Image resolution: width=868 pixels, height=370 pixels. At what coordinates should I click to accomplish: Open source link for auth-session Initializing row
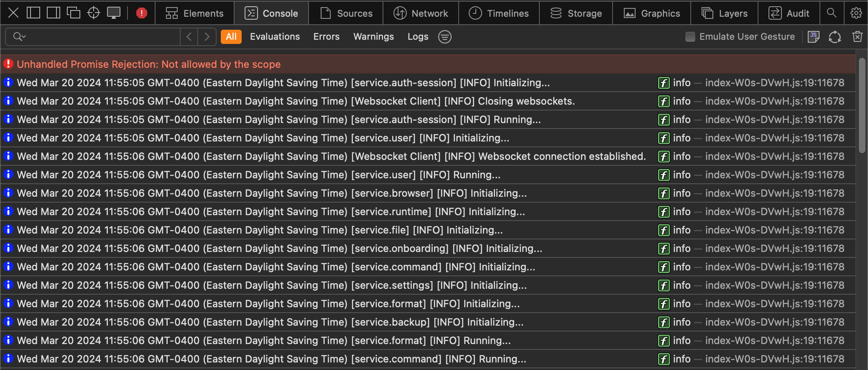[775, 82]
